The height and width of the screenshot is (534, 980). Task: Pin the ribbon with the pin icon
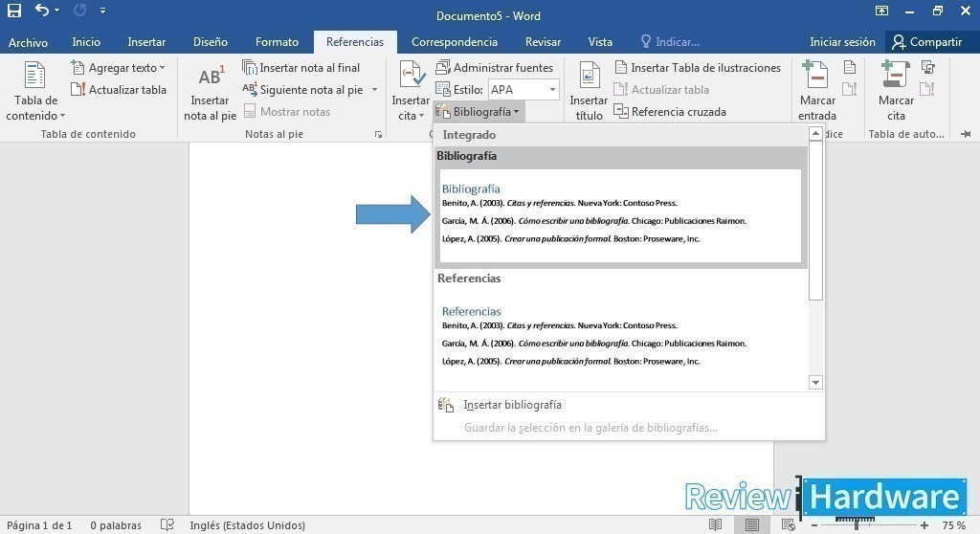(966, 134)
